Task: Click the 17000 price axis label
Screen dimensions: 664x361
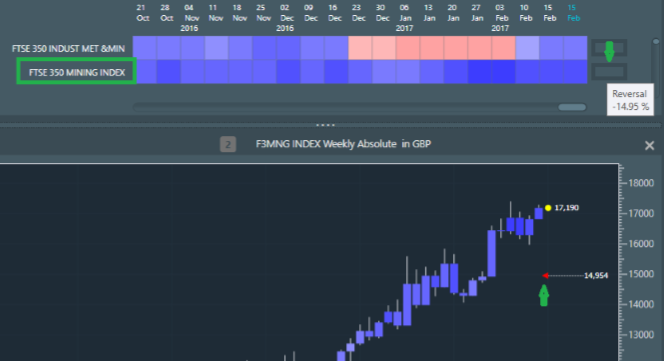Action: point(641,214)
